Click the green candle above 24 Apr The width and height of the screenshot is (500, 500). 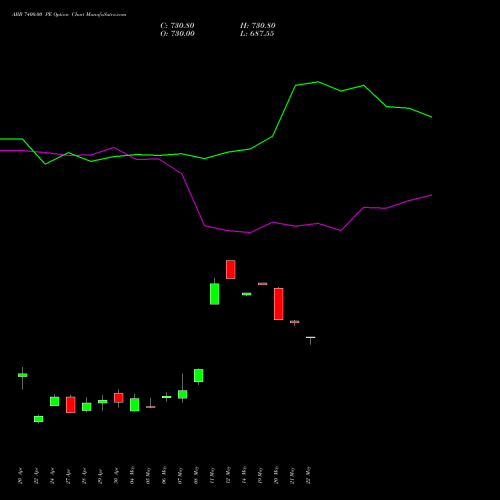(x=55, y=401)
